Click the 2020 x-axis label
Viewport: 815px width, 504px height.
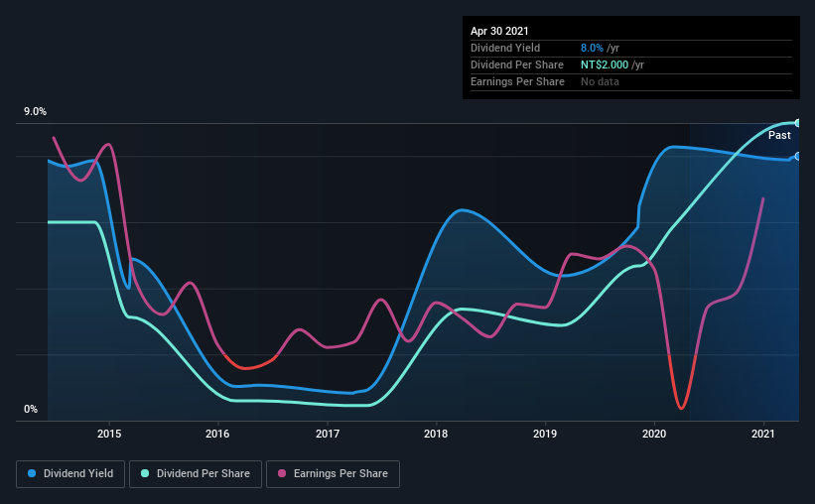pyautogui.click(x=654, y=434)
